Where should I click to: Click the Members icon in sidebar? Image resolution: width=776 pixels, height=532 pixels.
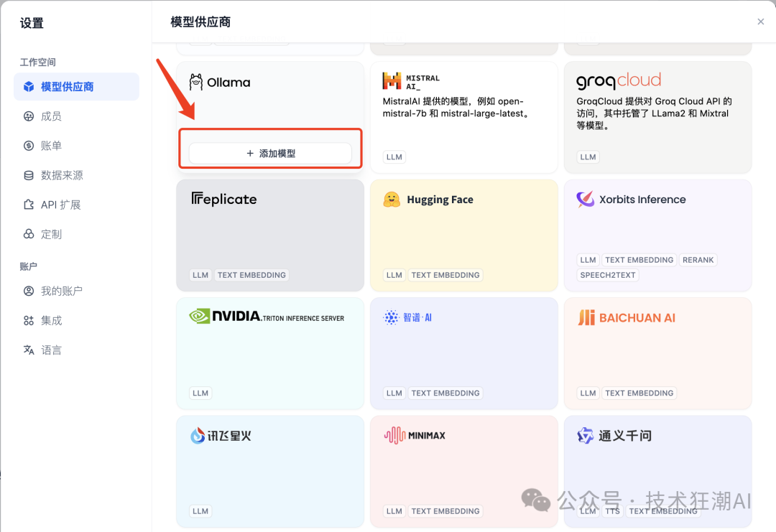pos(29,116)
